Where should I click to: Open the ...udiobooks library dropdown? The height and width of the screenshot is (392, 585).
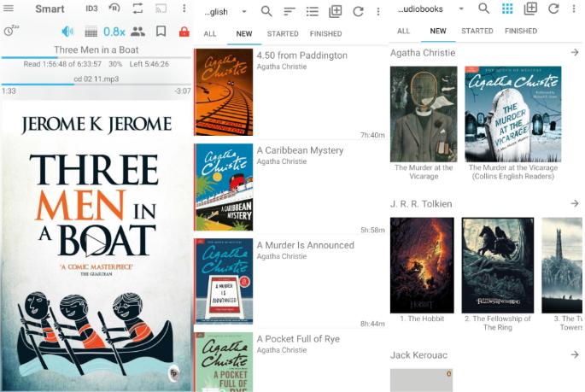click(x=430, y=9)
